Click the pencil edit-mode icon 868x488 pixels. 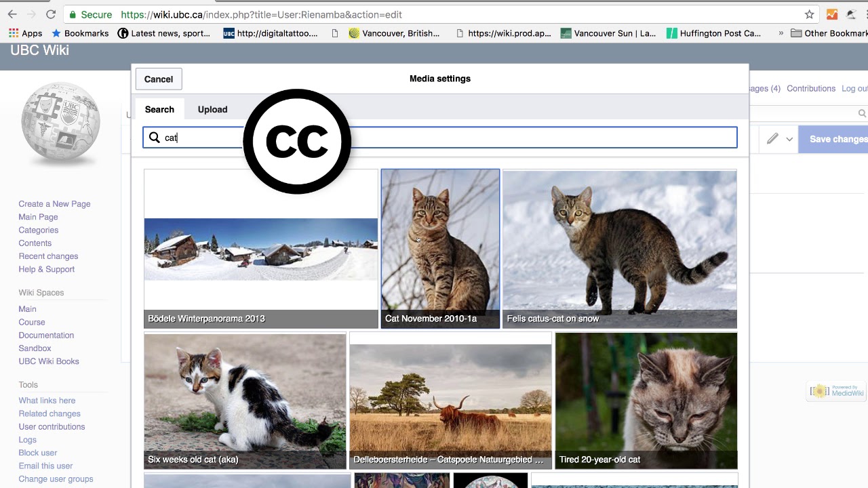772,139
